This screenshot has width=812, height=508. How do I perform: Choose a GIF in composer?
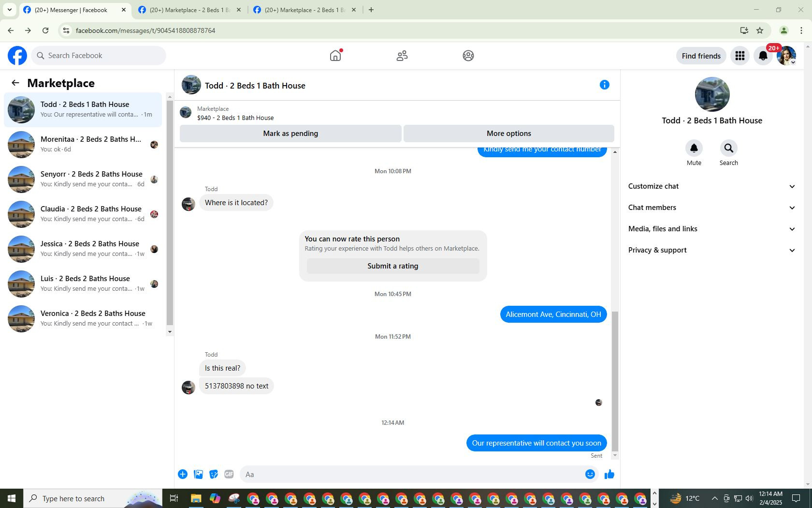coord(229,474)
